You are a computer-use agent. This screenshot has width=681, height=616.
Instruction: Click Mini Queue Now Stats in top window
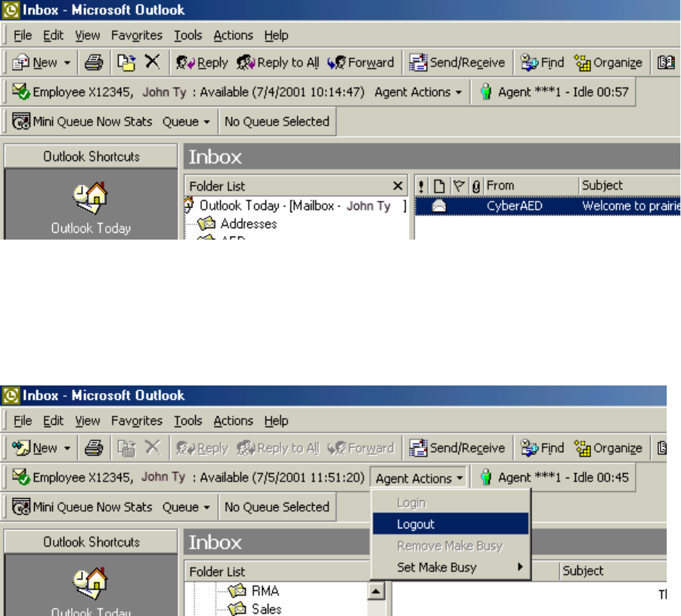point(82,122)
